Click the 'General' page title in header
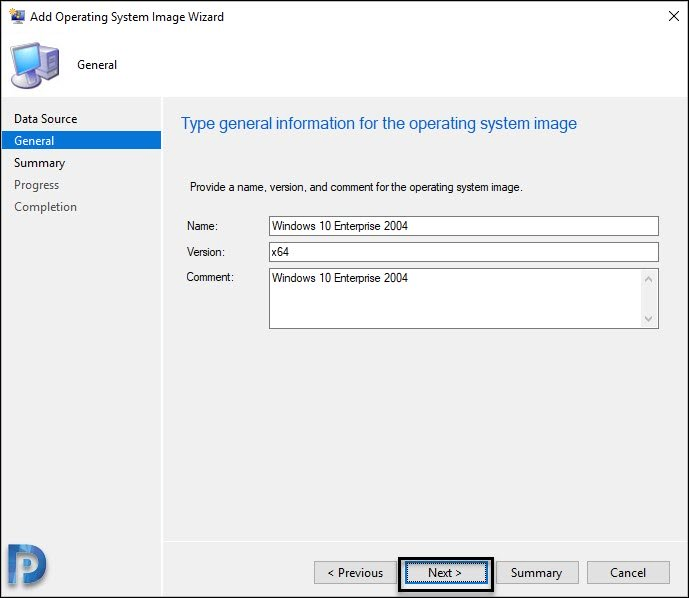The height and width of the screenshot is (598, 689). click(x=97, y=65)
